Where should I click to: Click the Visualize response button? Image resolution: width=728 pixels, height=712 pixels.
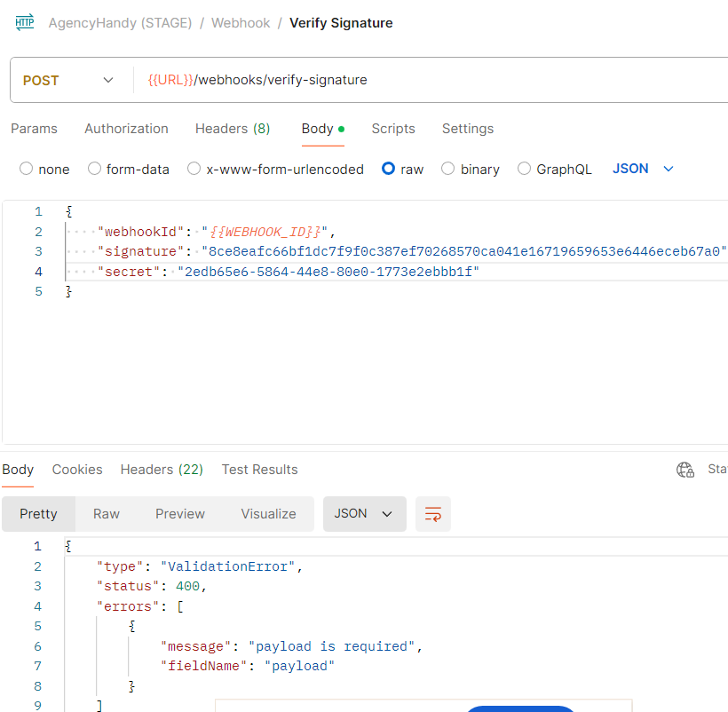[268, 514]
